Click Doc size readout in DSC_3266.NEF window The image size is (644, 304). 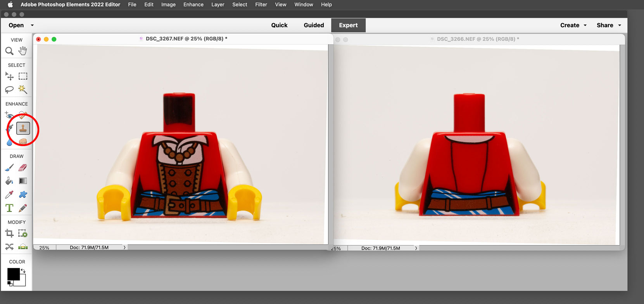pos(381,248)
